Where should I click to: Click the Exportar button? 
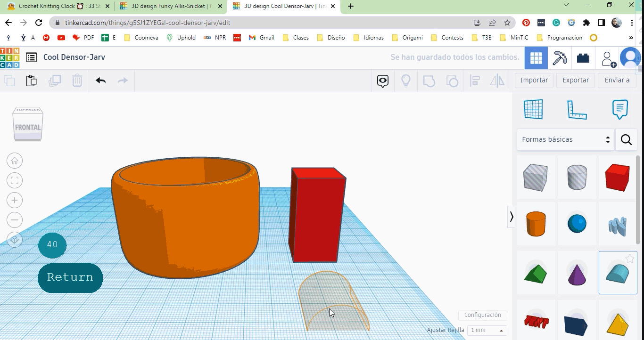click(x=575, y=80)
